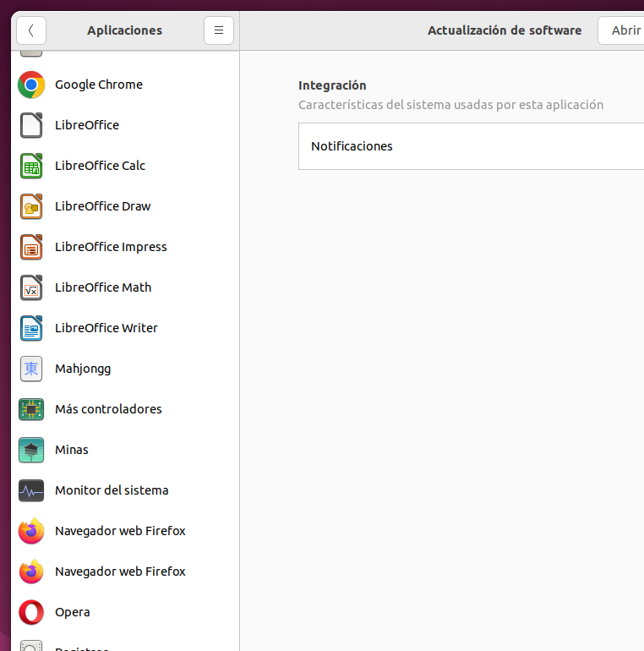Choose the Minas label

(x=72, y=450)
